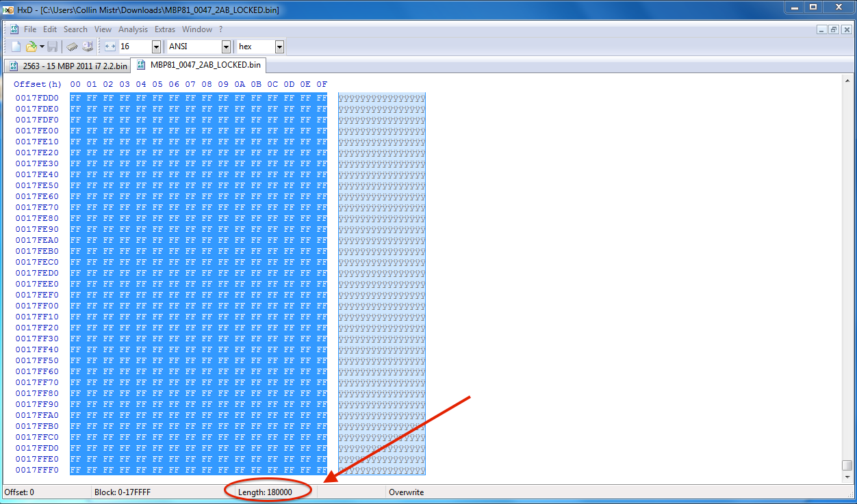Open RAM editor chip icon
Viewport: 857px width, 504px height.
point(73,47)
